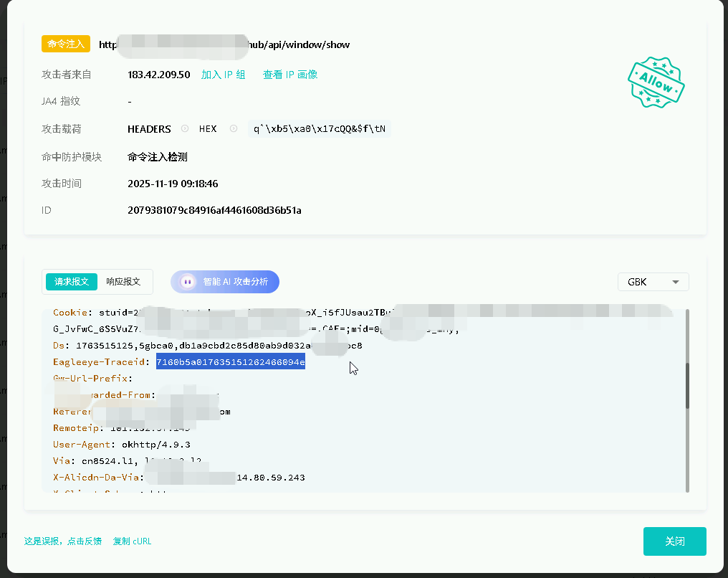This screenshot has width=728, height=578.
Task: Open the 查看 IP 画像 link
Action: 290,75
